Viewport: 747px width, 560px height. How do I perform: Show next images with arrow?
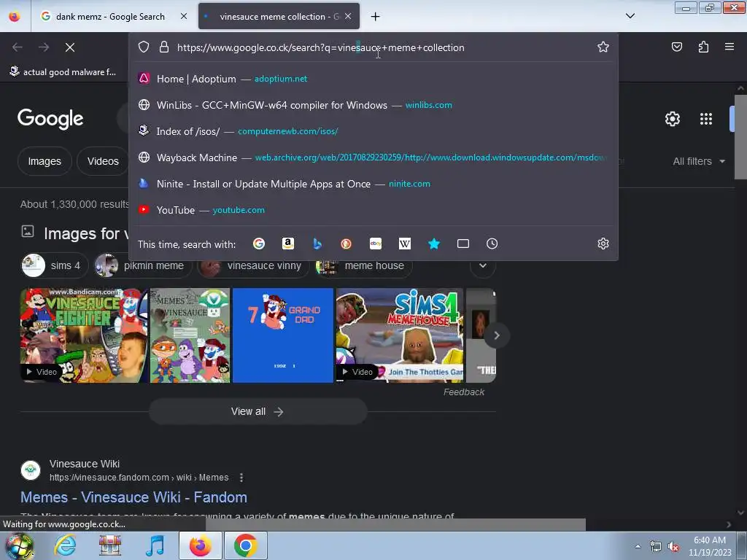496,335
